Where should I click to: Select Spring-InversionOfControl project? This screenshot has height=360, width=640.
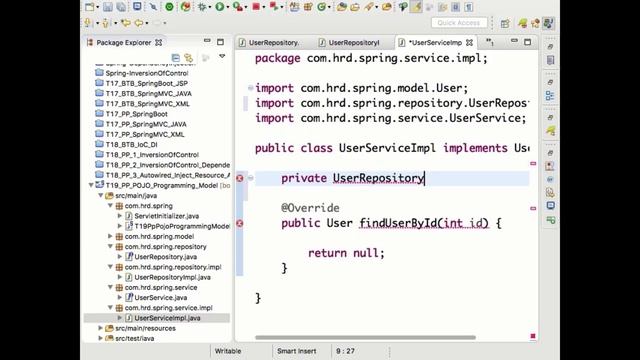(x=147, y=73)
